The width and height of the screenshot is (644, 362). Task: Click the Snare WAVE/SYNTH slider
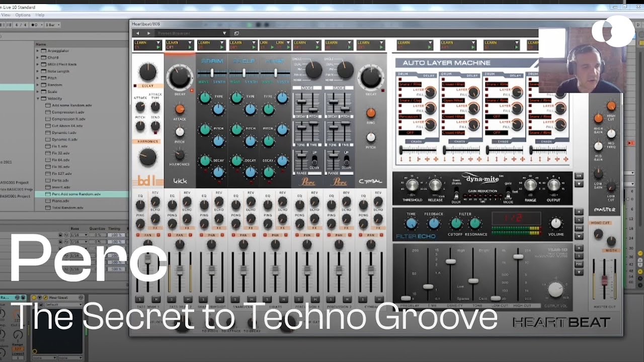point(212,73)
